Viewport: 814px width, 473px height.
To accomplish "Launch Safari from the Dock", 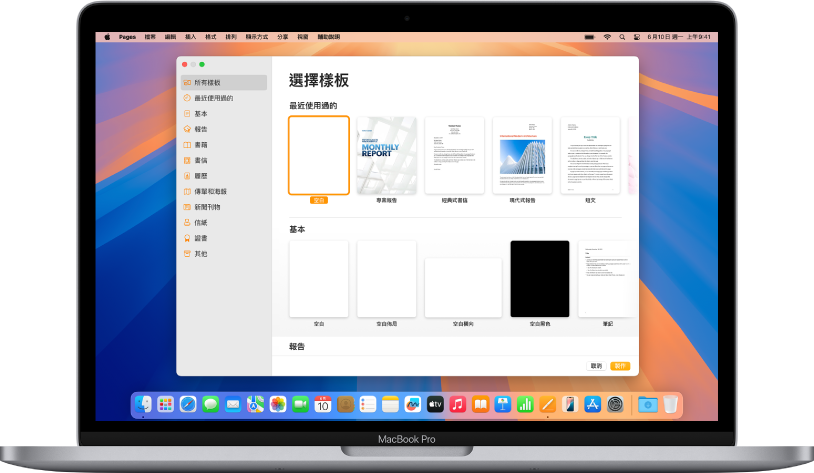I will (x=188, y=404).
